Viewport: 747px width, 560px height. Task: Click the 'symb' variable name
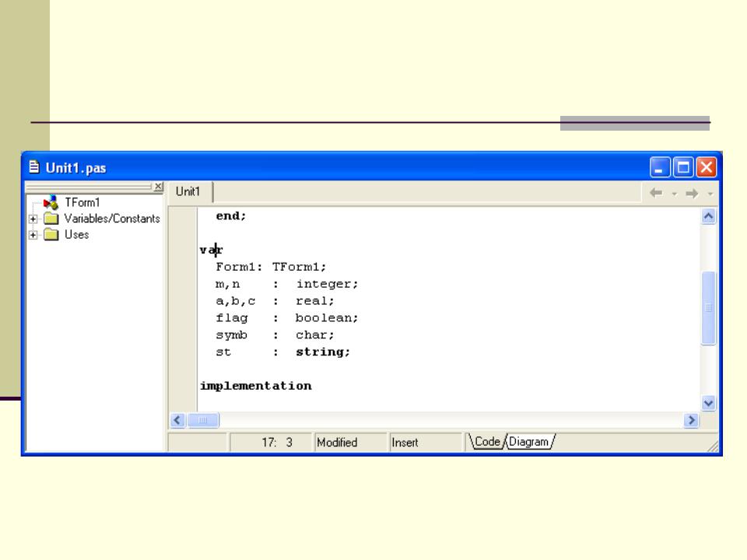(232, 335)
